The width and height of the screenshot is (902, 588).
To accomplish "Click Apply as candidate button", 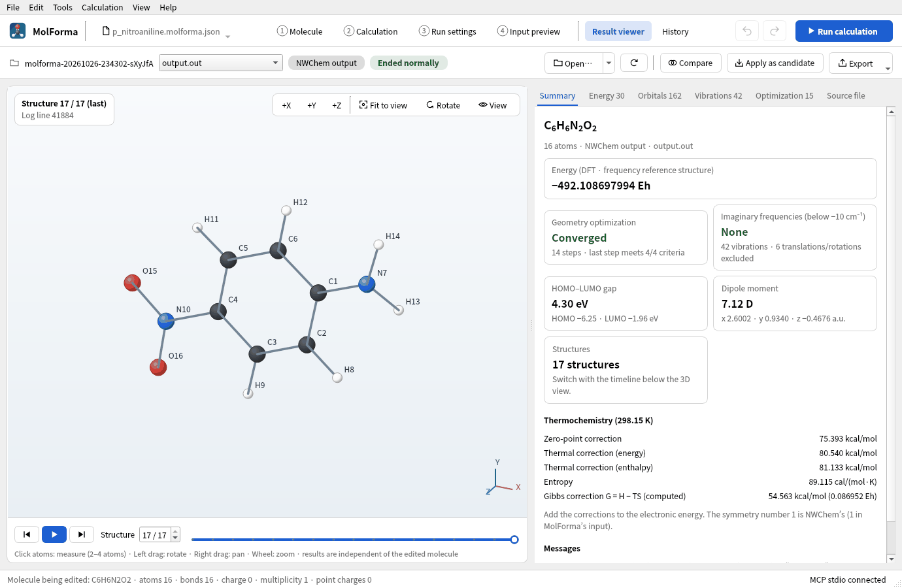I will tap(775, 63).
